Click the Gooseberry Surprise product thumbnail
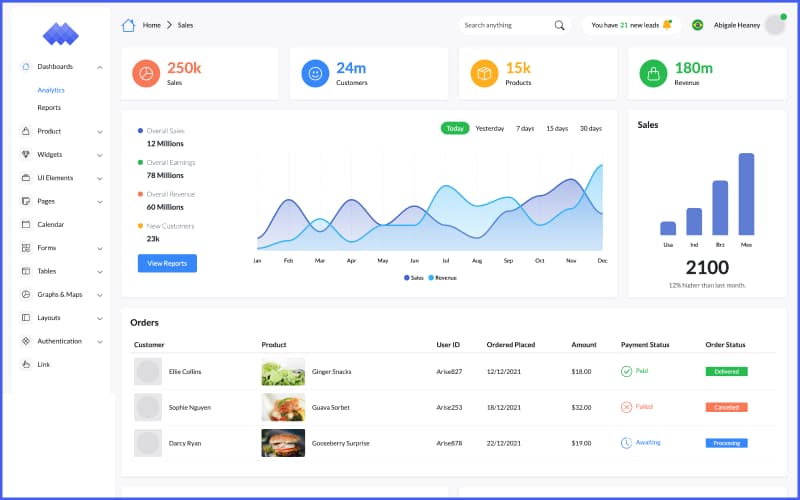800x500 pixels. [x=283, y=443]
